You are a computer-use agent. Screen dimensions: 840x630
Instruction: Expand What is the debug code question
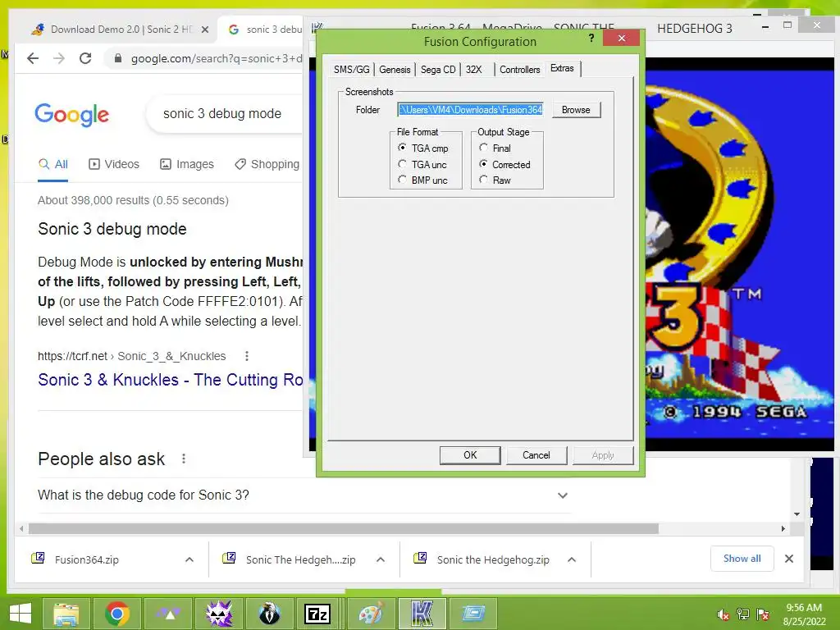[304, 495]
